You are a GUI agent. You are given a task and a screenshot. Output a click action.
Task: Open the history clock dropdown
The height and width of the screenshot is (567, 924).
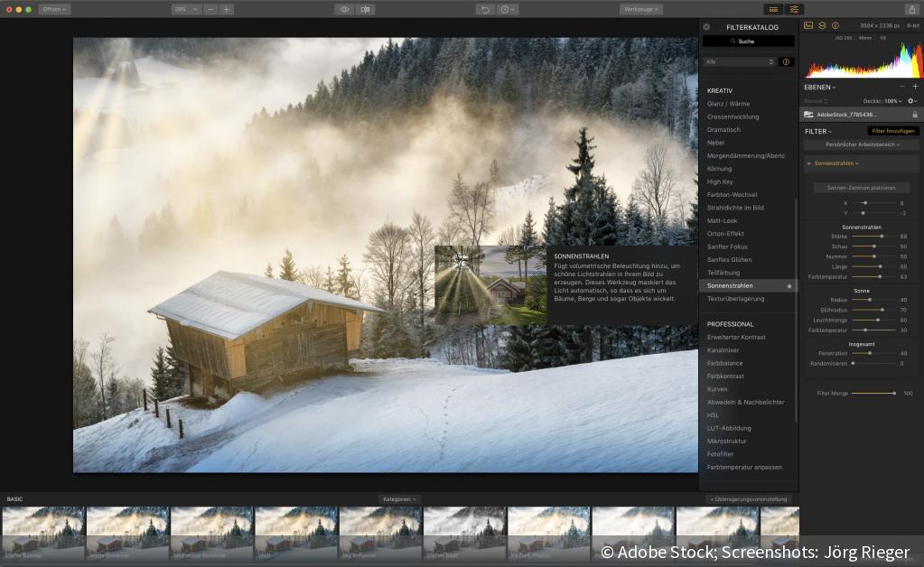pos(509,9)
